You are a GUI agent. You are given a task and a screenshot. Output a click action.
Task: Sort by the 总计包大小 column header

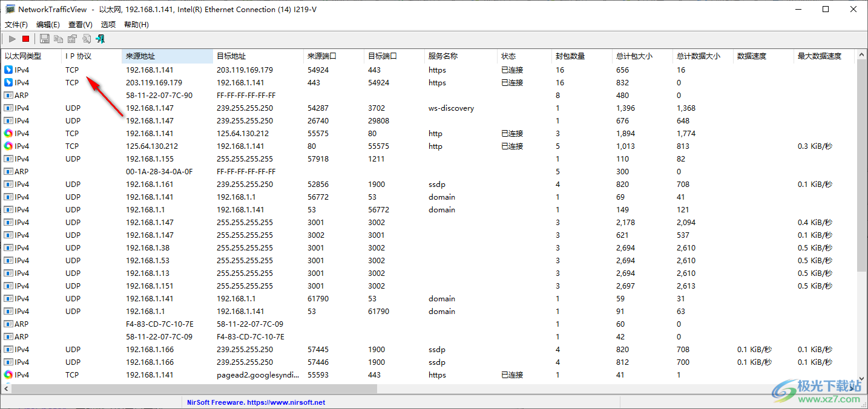[642, 56]
